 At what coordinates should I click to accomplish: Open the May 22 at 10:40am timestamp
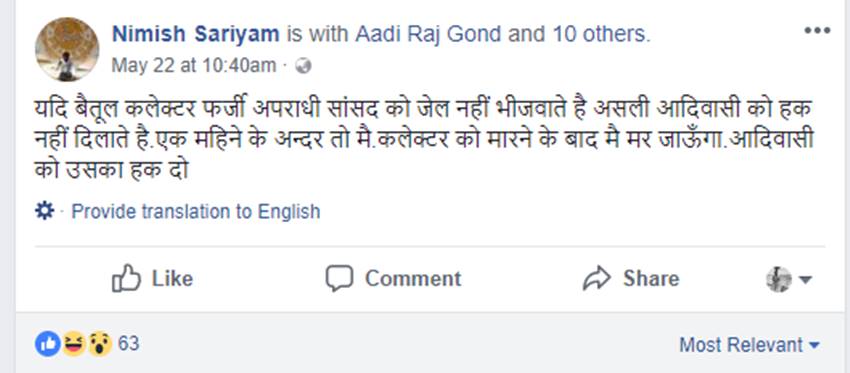click(194, 66)
